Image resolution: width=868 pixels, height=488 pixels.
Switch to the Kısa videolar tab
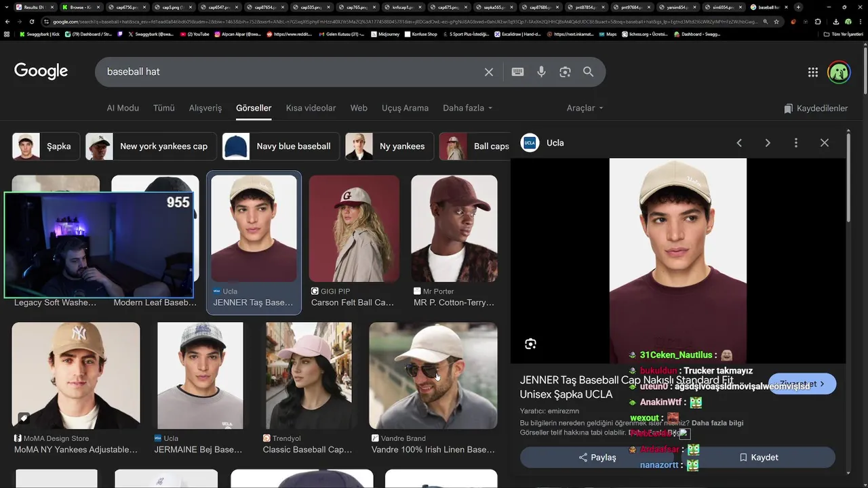point(311,108)
